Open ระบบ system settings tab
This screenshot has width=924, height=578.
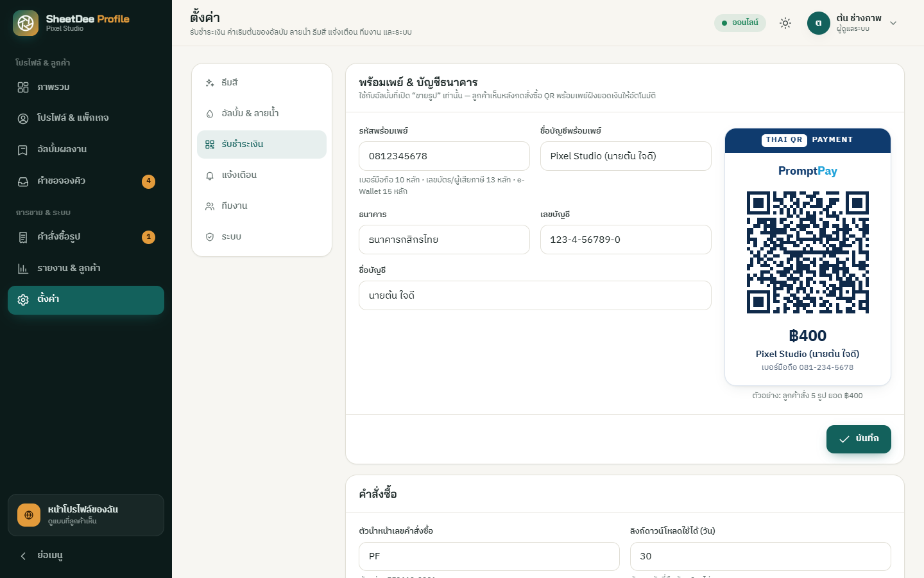[x=262, y=237]
